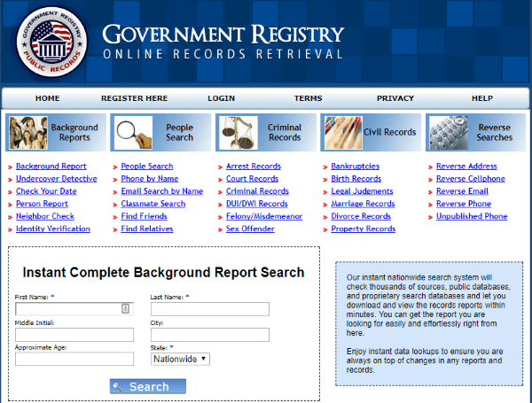Focus the Last Name input field
The height and width of the screenshot is (403, 532).
(x=209, y=309)
